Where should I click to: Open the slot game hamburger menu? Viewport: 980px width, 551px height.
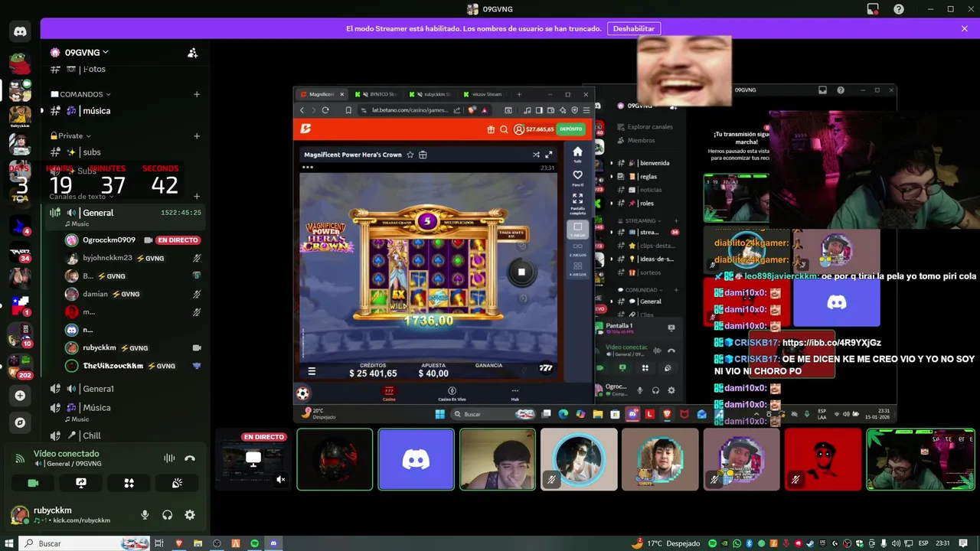point(312,371)
